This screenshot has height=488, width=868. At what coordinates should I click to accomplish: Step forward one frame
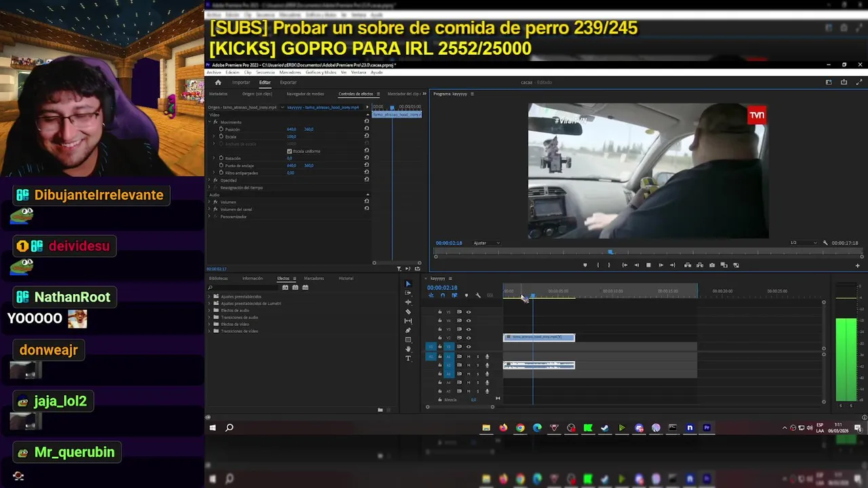(x=660, y=265)
